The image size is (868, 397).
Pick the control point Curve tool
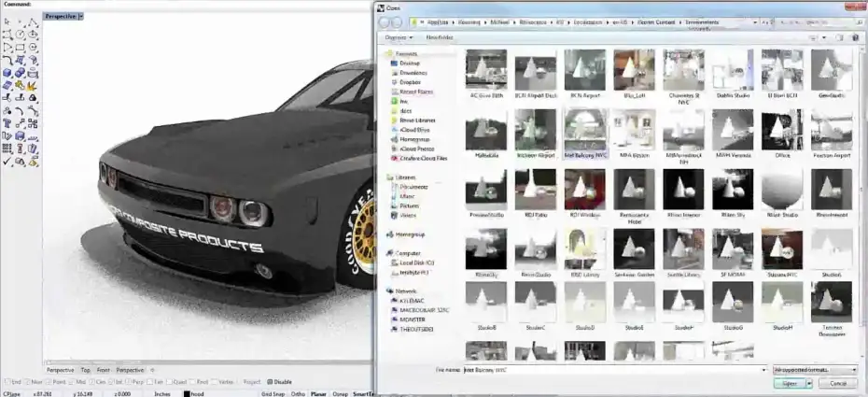pyautogui.click(x=7, y=35)
